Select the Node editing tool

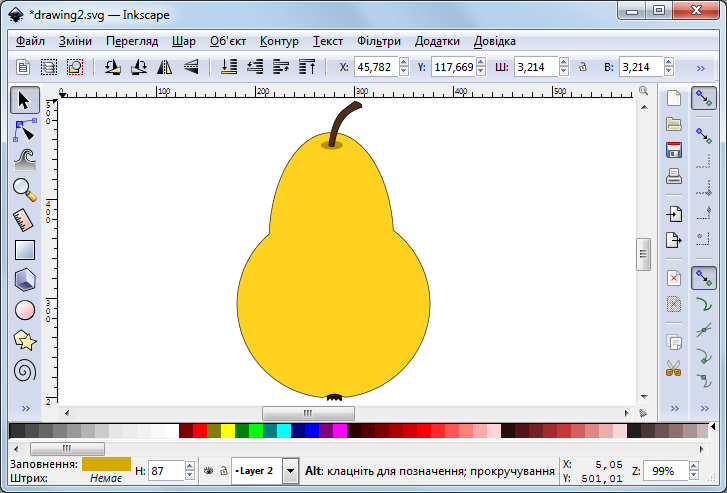(x=25, y=129)
